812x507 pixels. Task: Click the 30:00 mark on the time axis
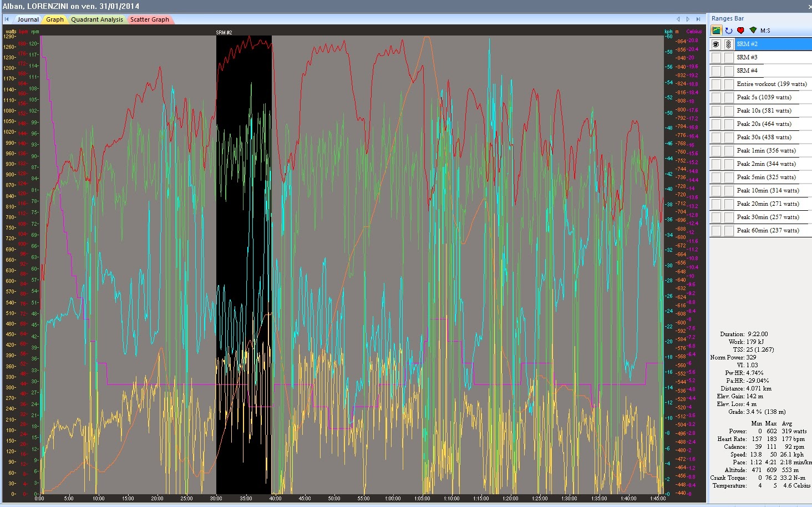(216, 498)
